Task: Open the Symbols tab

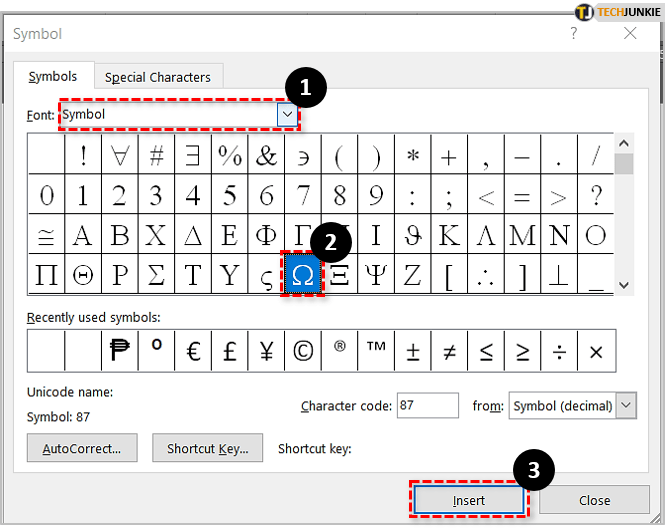Action: [x=53, y=77]
